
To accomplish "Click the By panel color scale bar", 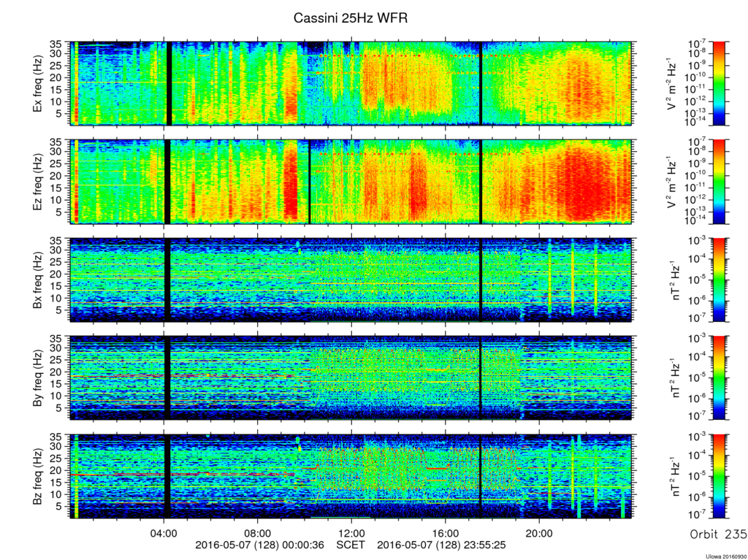I will pyautogui.click(x=719, y=378).
